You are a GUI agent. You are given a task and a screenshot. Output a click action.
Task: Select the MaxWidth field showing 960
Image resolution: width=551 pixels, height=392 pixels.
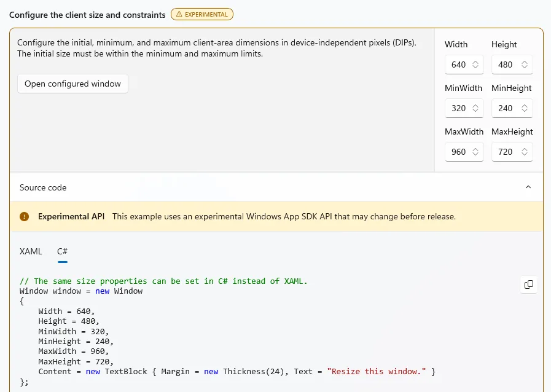tap(464, 152)
